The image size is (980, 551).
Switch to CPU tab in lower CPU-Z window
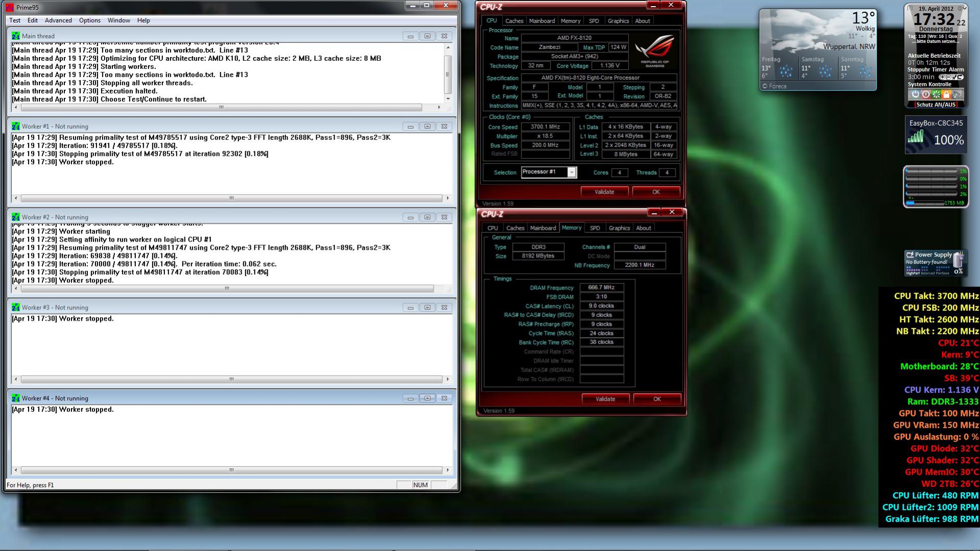[x=493, y=228]
